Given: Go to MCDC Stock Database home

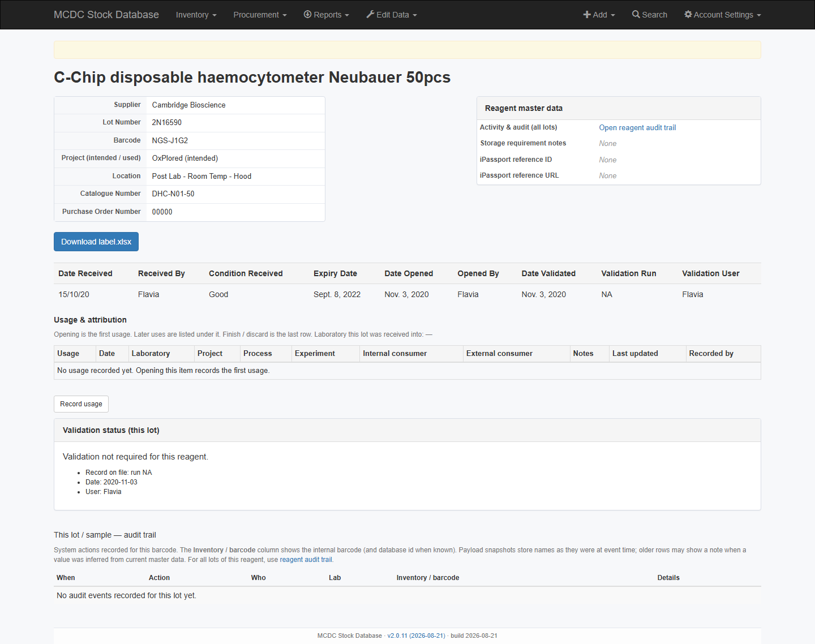Looking at the screenshot, I should click(x=106, y=15).
